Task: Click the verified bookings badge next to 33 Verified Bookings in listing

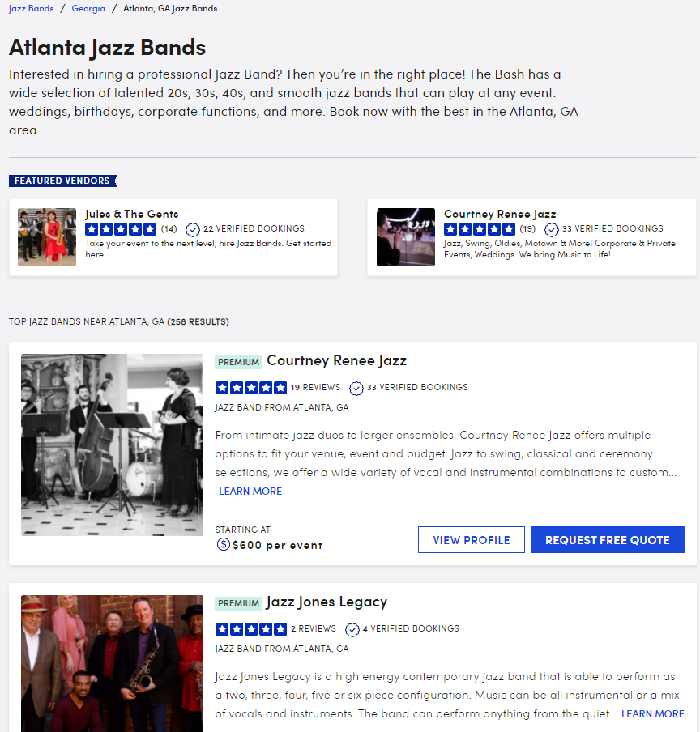Action: tap(356, 388)
